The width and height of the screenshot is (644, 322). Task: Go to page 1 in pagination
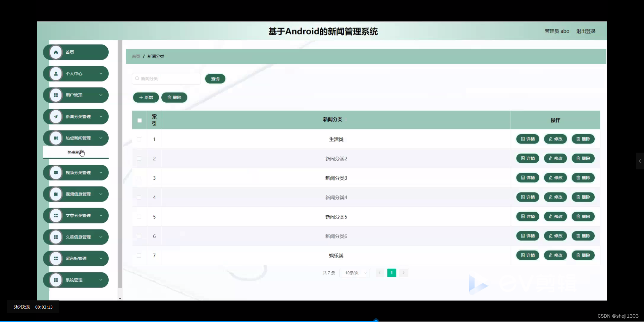(x=391, y=273)
